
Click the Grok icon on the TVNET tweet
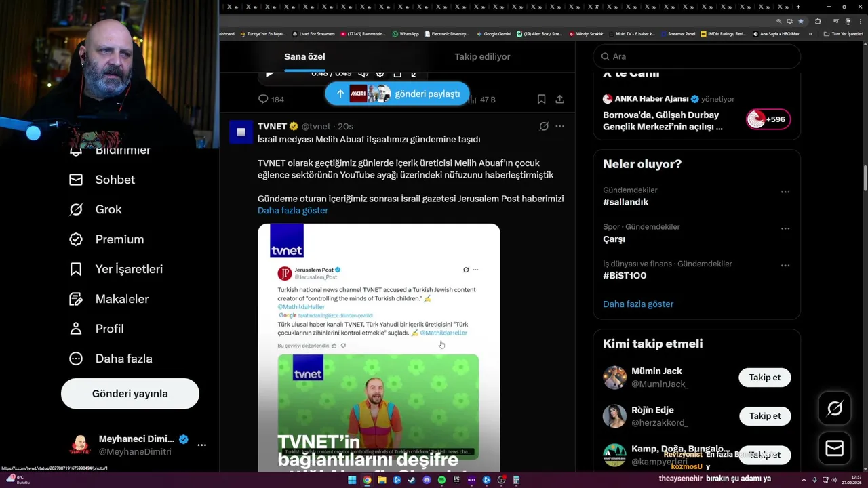[544, 127]
